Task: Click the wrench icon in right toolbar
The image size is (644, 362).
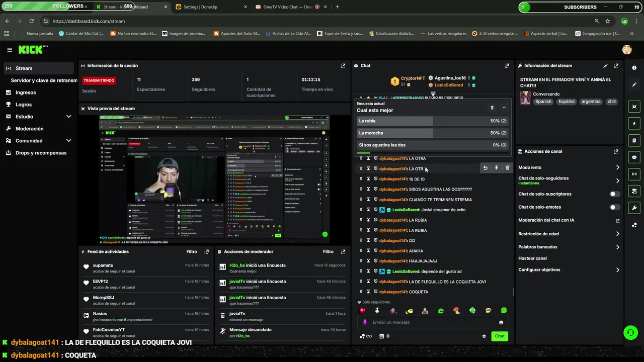Action: click(x=634, y=208)
